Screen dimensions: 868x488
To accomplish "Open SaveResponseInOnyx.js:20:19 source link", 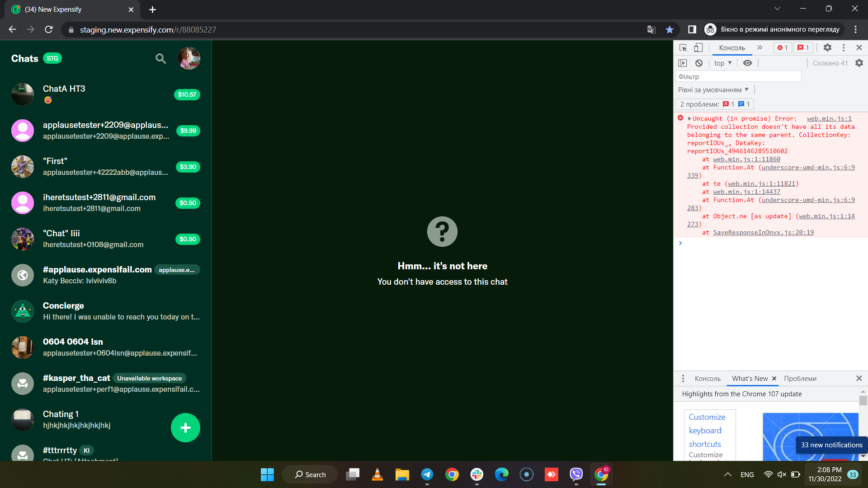I will coord(763,233).
